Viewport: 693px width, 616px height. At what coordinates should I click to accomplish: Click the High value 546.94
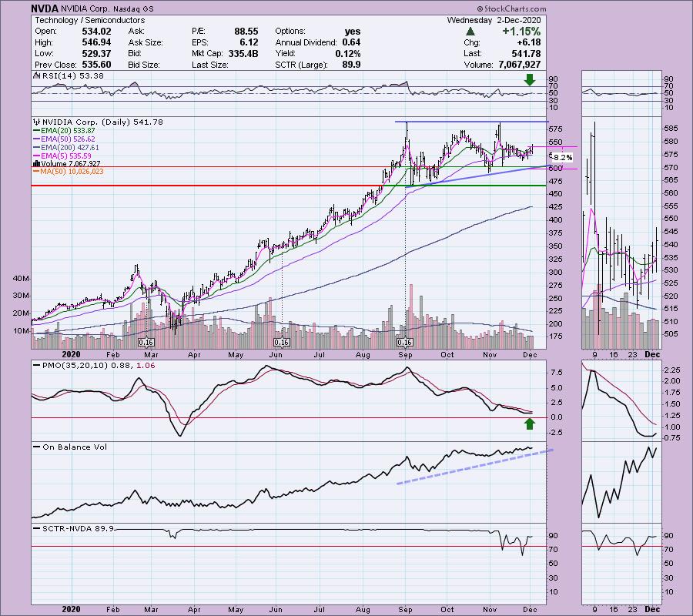(x=96, y=42)
